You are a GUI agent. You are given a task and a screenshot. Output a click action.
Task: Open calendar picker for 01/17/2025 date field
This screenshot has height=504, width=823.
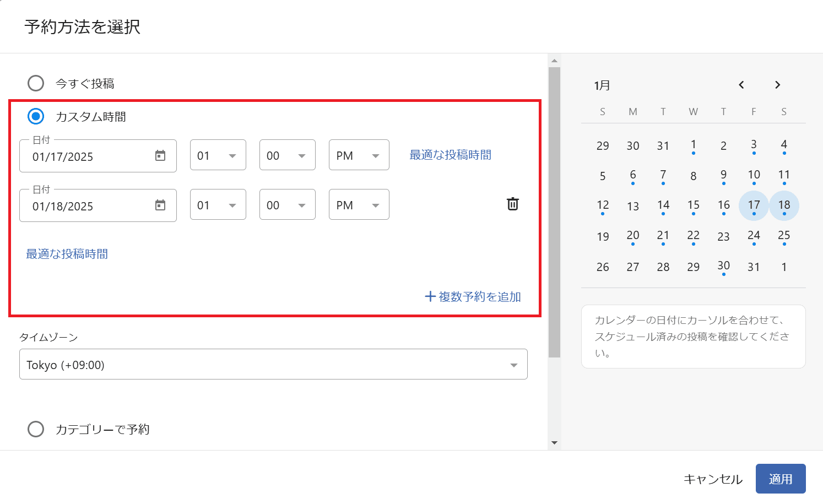(160, 156)
